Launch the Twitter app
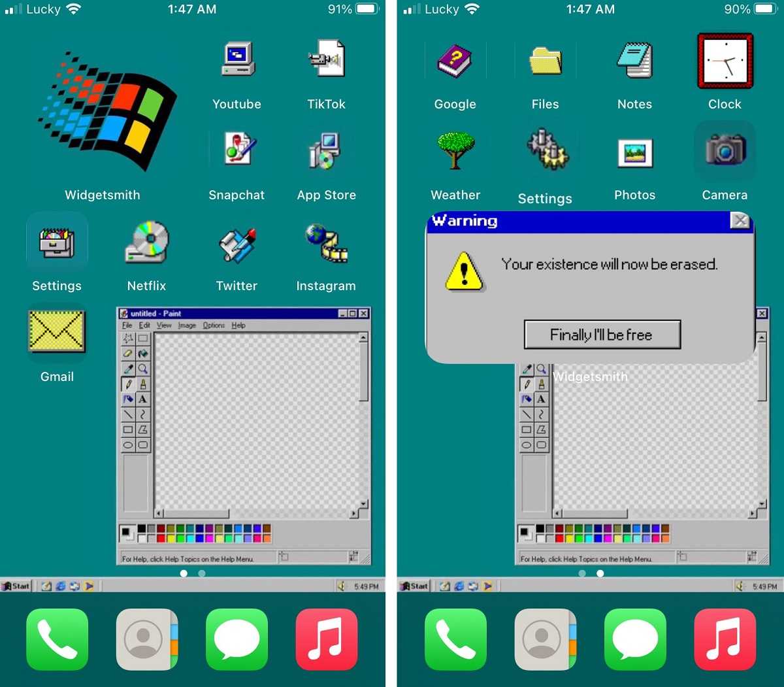784x687 pixels. click(237, 243)
